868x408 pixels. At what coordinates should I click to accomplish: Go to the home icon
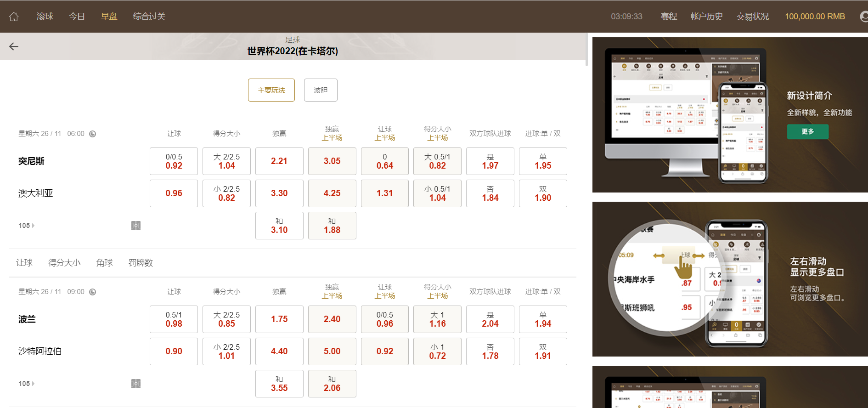click(x=14, y=17)
